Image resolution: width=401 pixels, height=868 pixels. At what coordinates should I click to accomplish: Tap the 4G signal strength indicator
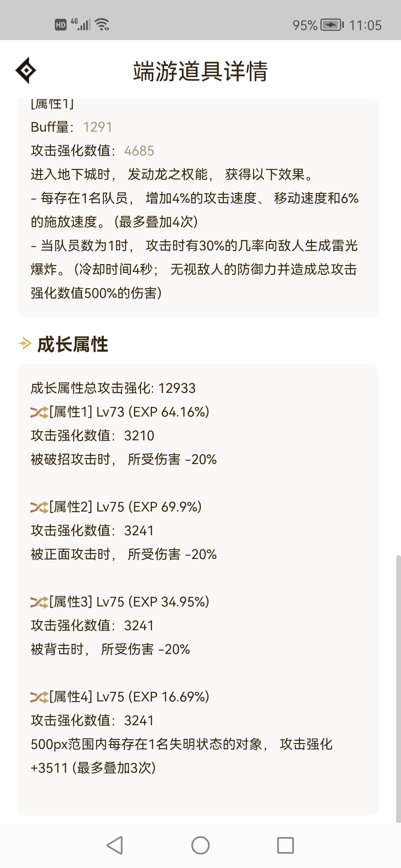point(81,24)
